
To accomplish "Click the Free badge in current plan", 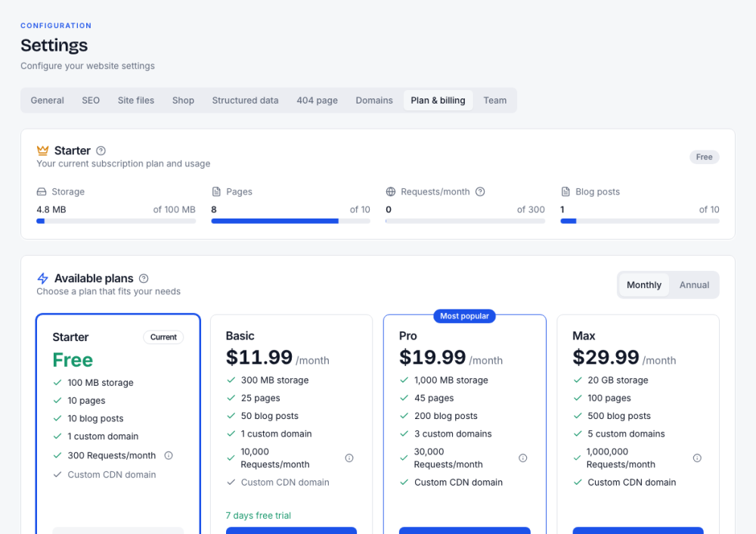I will click(x=704, y=157).
